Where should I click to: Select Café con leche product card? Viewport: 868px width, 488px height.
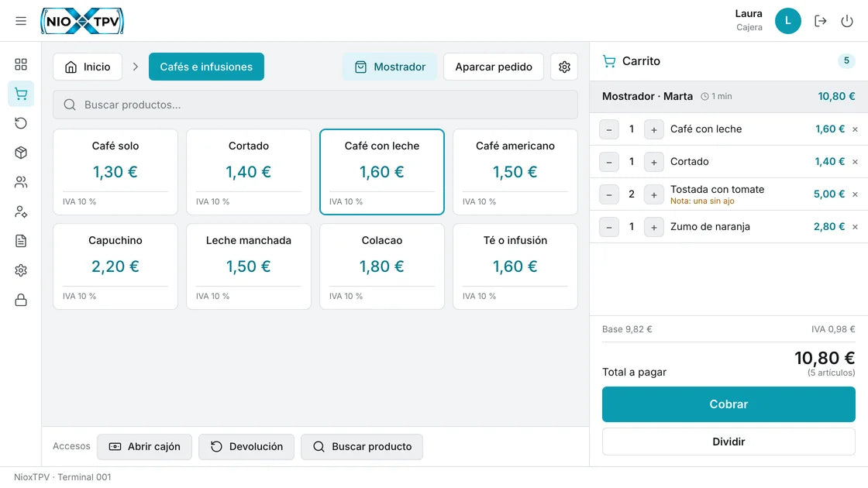(x=382, y=172)
